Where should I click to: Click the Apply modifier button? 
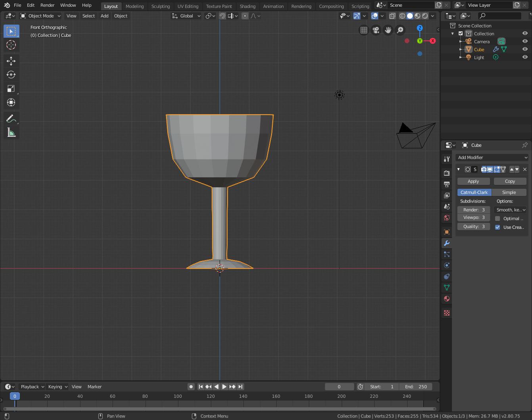coord(473,181)
